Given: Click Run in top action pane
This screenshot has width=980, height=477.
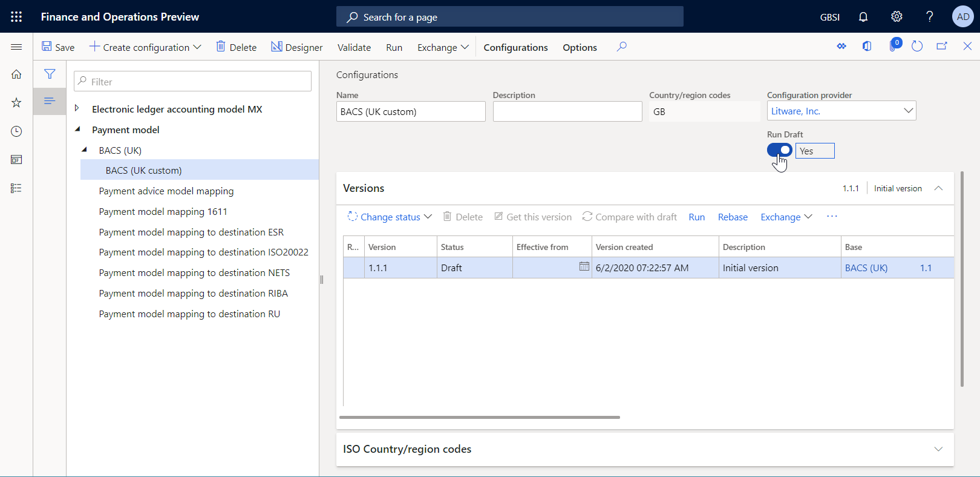Looking at the screenshot, I should tap(394, 47).
